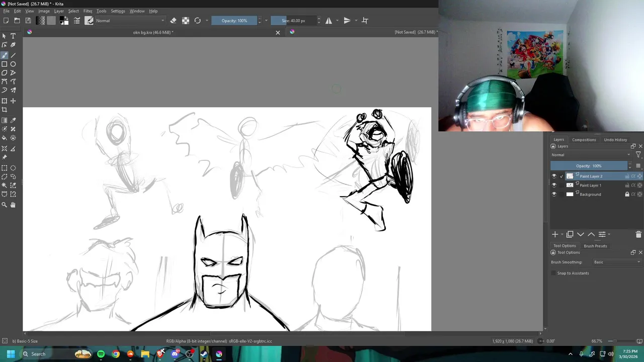Select the Zoom magnifier tool

coord(5,205)
